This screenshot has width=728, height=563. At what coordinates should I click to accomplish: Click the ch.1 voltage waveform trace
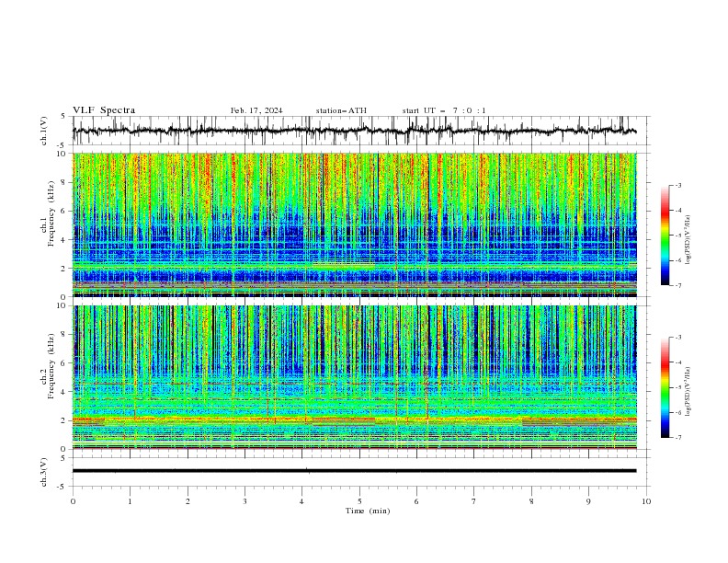[354, 131]
